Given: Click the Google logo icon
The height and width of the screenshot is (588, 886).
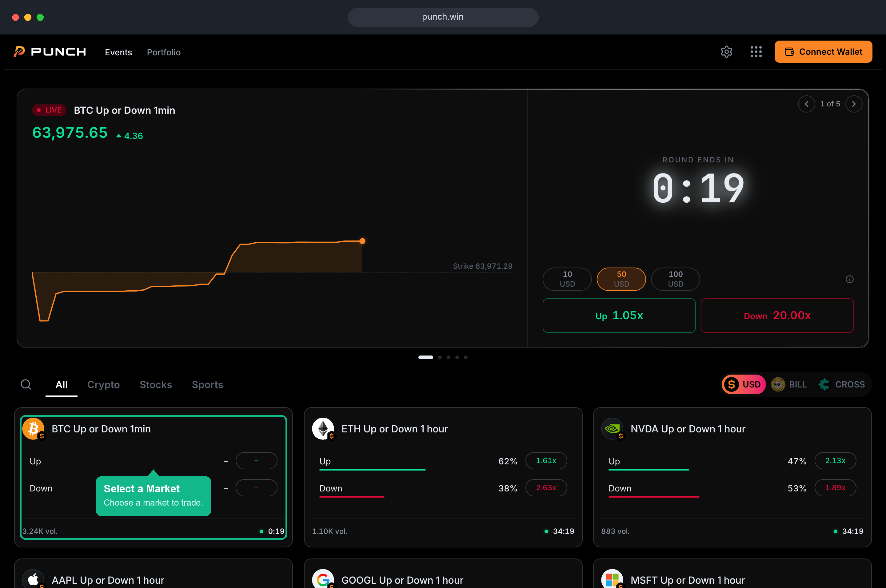Looking at the screenshot, I should click(323, 579).
